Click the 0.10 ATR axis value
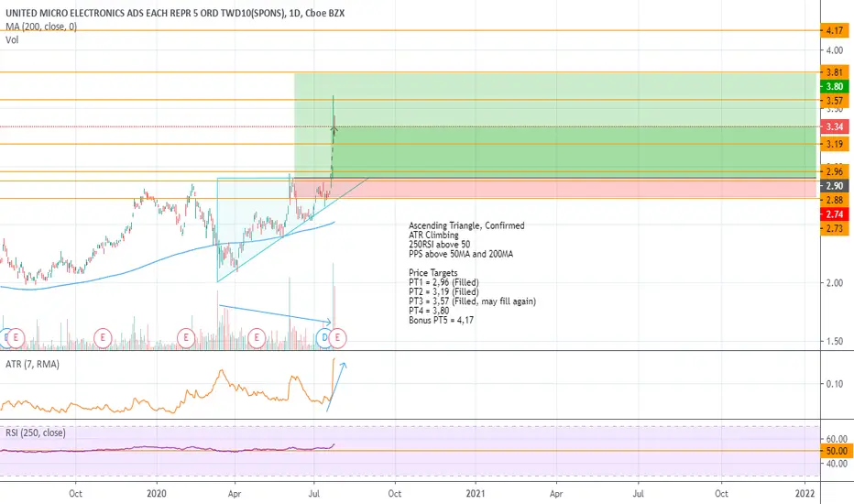Viewport: 854px width, 504px height. (x=835, y=384)
